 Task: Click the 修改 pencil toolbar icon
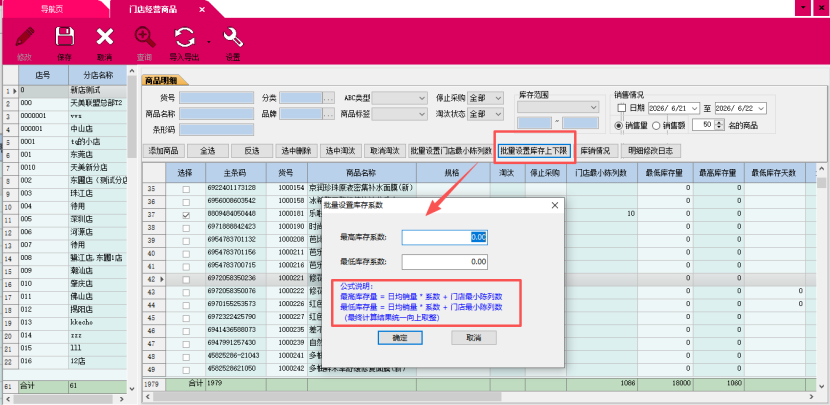tap(24, 38)
